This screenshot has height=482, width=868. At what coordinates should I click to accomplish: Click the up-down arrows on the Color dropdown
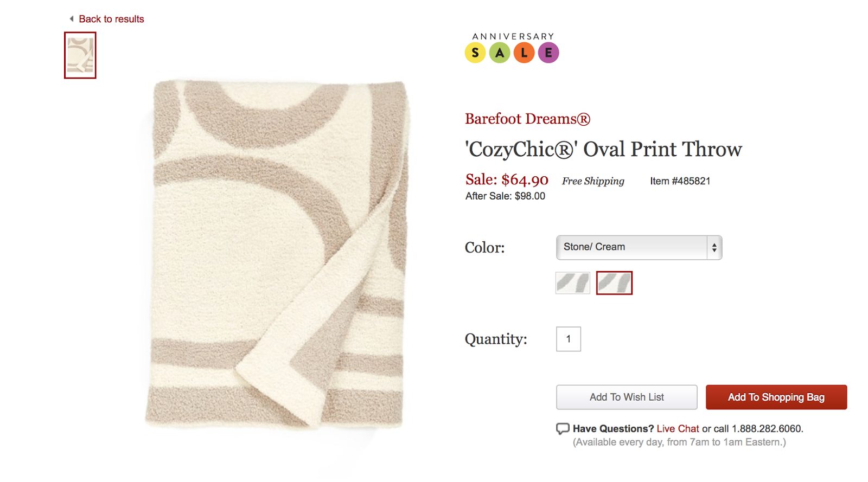(714, 248)
